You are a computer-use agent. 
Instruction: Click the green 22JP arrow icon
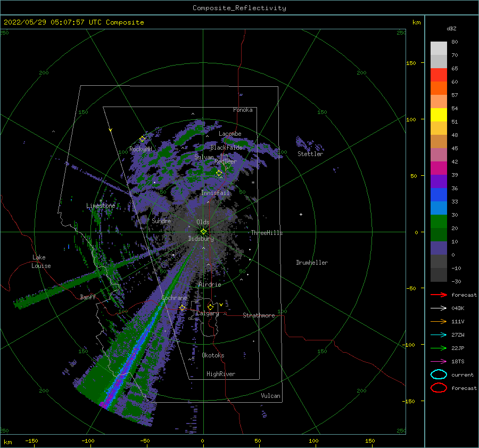click(439, 348)
